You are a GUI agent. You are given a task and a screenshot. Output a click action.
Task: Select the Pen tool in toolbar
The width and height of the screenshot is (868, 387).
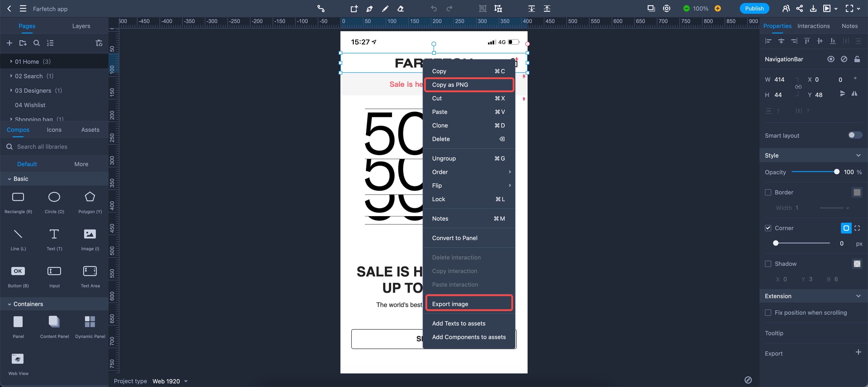[370, 8]
